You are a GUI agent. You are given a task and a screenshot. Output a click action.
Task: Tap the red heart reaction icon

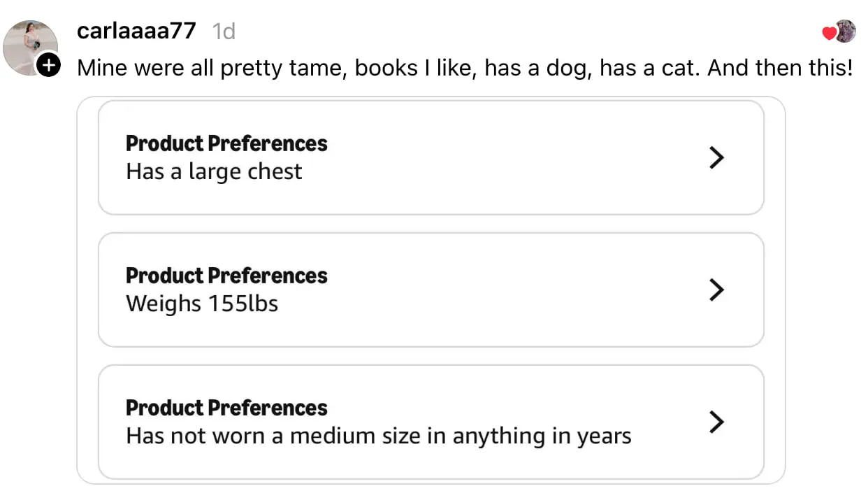[x=830, y=33]
